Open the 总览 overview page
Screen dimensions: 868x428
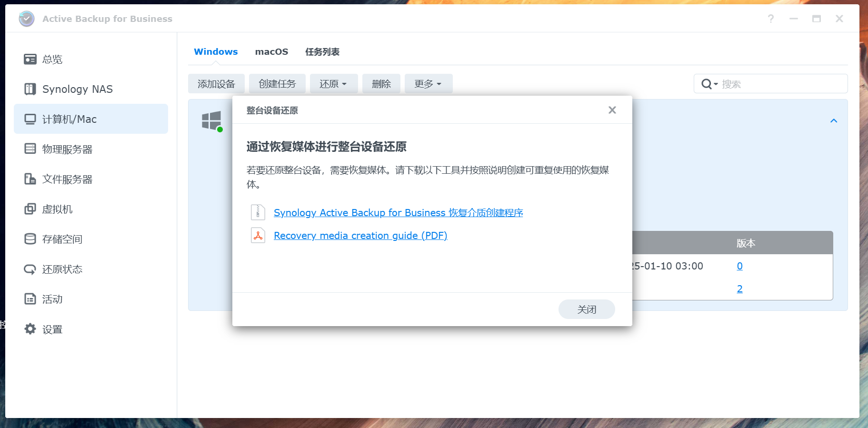90,59
